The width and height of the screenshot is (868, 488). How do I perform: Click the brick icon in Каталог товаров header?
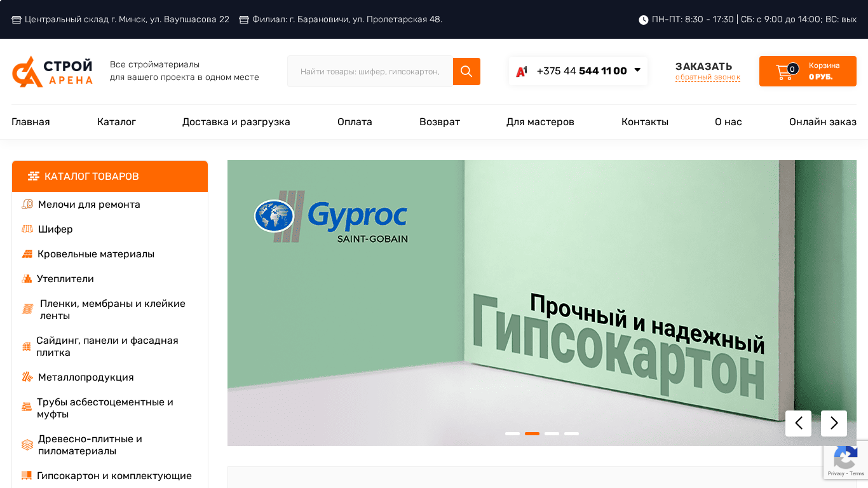34,176
